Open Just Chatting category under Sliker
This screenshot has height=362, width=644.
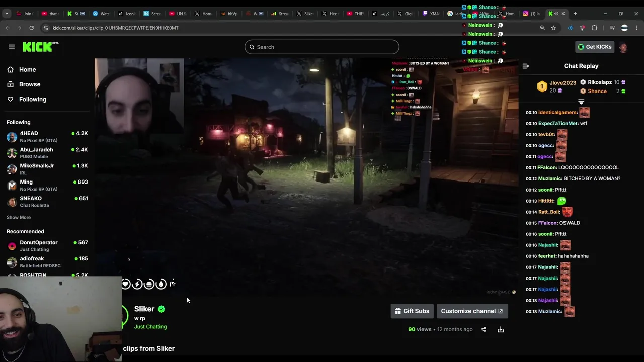pyautogui.click(x=150, y=327)
